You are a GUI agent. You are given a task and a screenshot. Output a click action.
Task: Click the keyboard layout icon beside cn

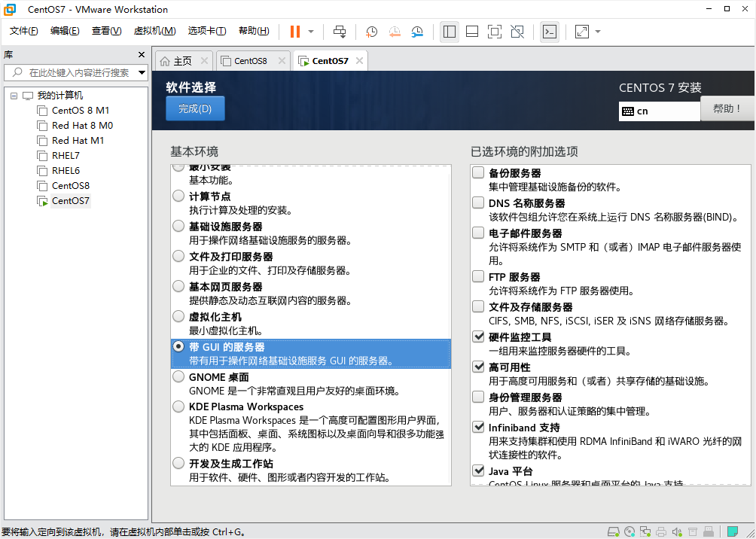pyautogui.click(x=628, y=111)
